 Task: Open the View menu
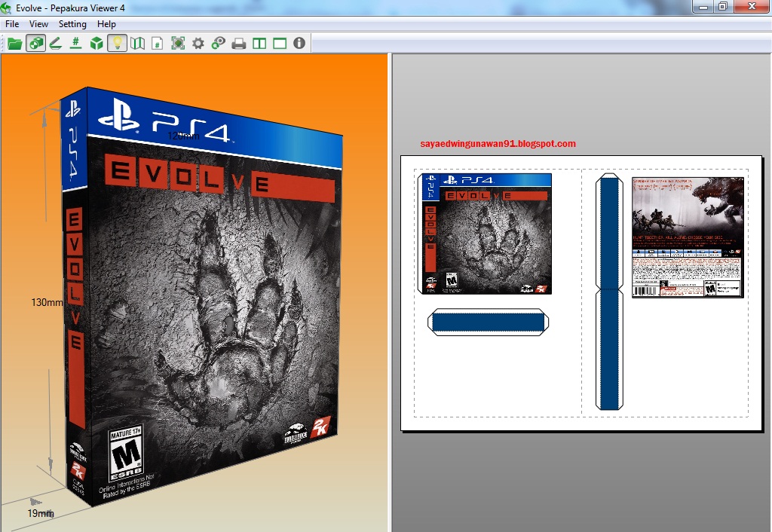38,24
